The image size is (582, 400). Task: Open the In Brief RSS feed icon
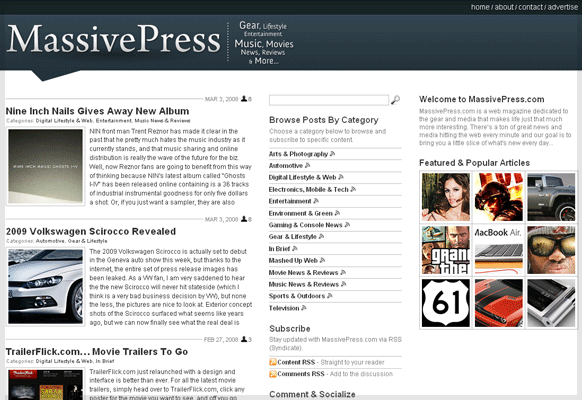(295, 249)
